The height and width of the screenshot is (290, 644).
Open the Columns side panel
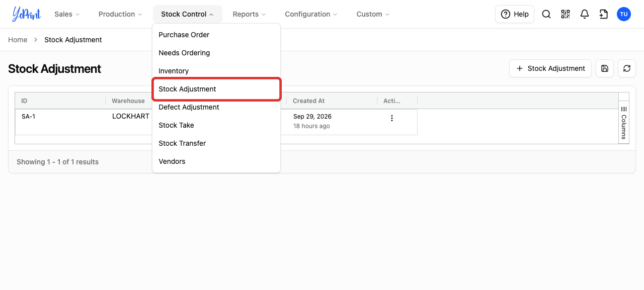[623, 123]
